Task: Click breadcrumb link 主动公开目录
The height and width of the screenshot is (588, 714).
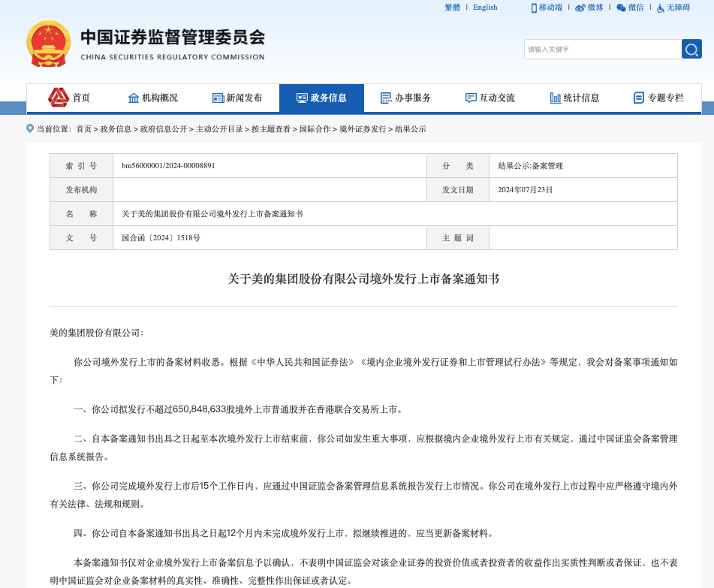Action: 219,129
